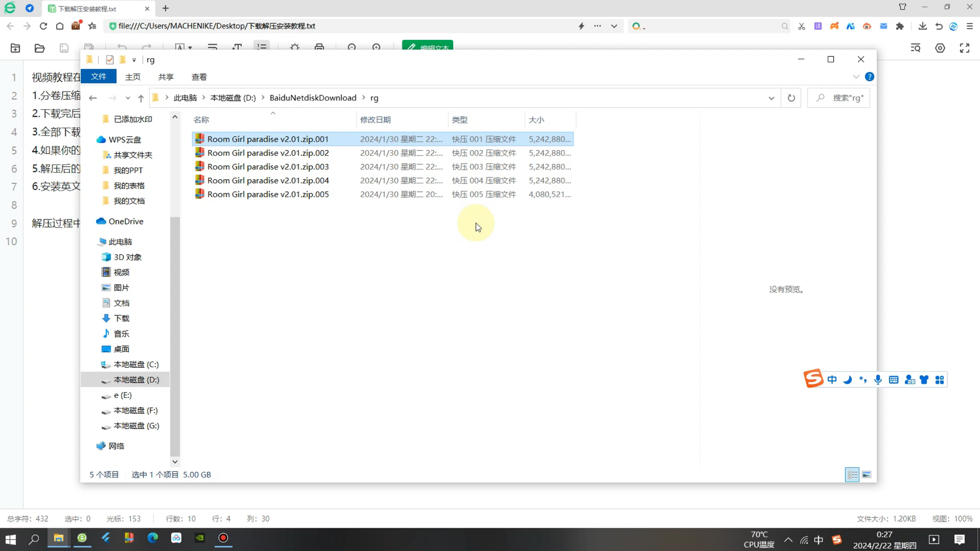Expand the breadcrumb chevron after 本地磁盘 (D:)

(x=263, y=98)
